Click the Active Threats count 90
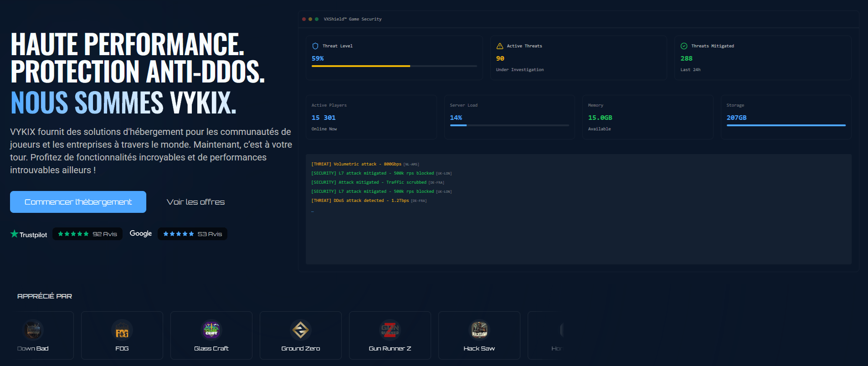868x366 pixels. tap(500, 58)
